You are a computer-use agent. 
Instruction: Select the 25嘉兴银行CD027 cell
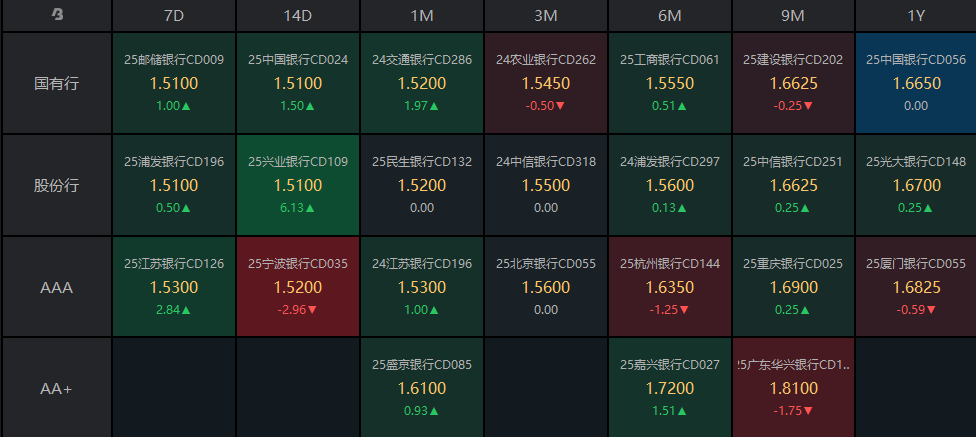tap(670, 388)
